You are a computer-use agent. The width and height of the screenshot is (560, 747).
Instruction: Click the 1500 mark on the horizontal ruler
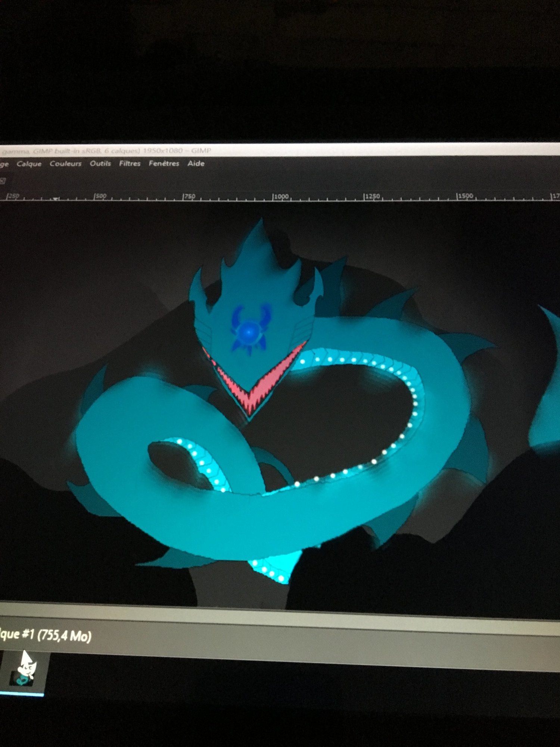coord(465,196)
